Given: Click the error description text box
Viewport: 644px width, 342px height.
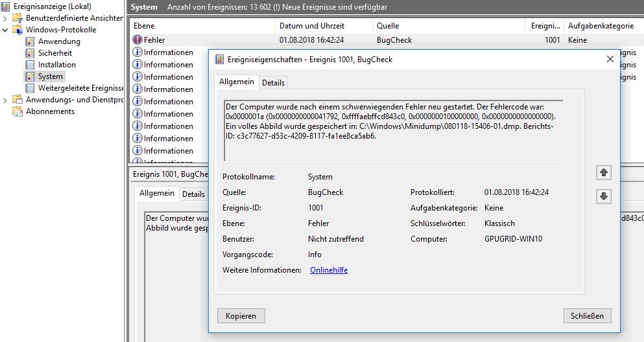Looking at the screenshot, I should tap(394, 130).
